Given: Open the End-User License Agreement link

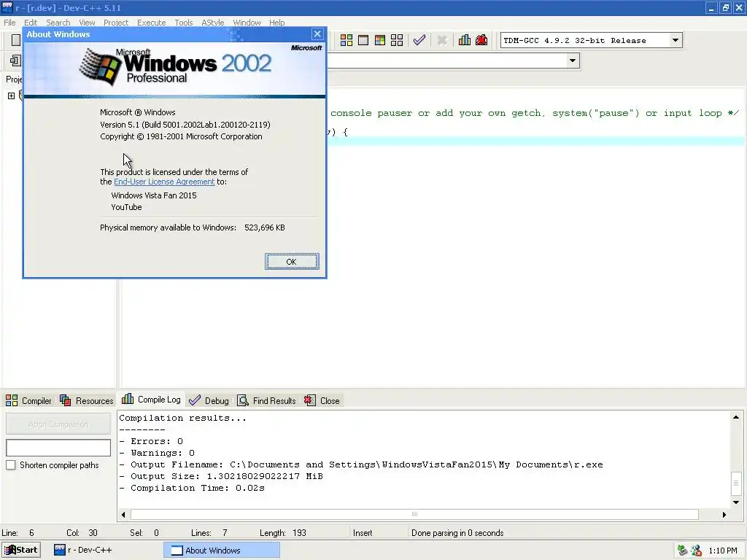Looking at the screenshot, I should pos(164,182).
